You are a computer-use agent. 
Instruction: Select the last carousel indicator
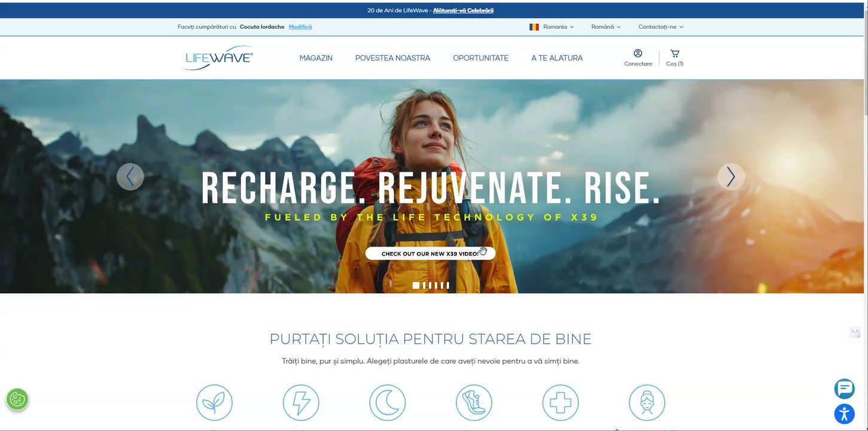tap(447, 286)
